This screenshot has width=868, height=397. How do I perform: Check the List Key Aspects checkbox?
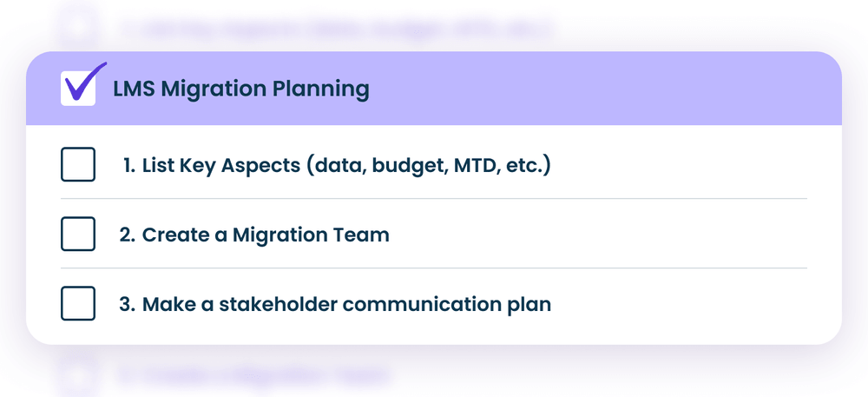pos(78,165)
